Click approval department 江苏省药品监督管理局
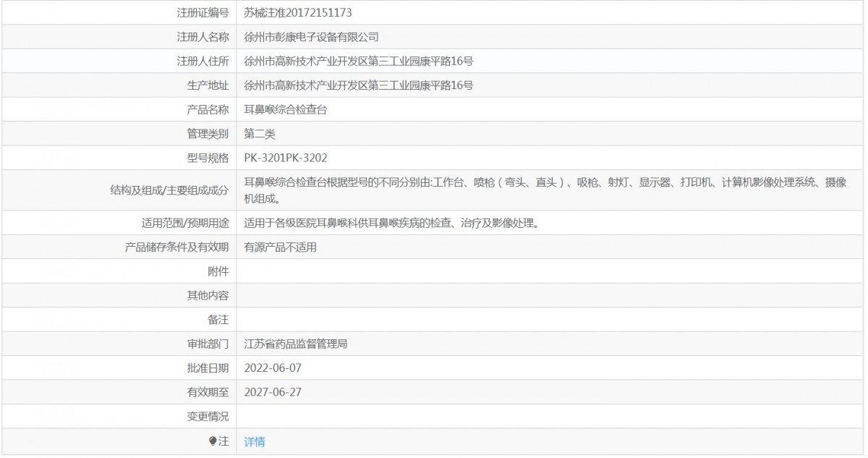This screenshot has height=458, width=868. pyautogui.click(x=296, y=344)
